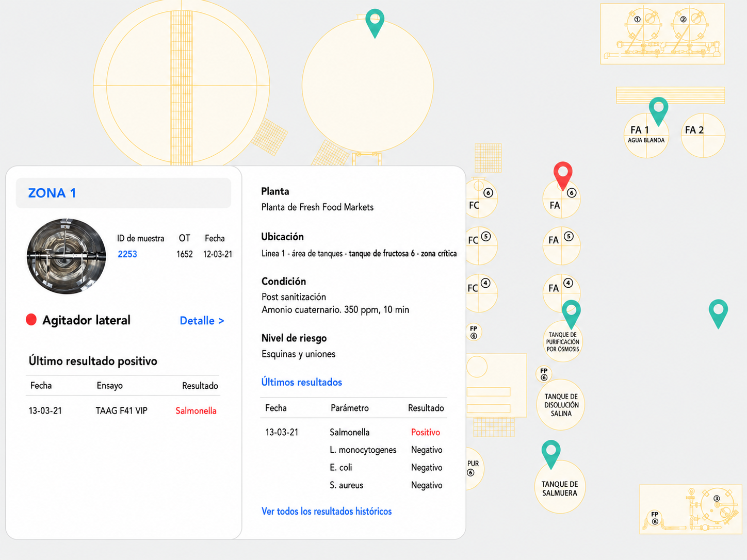Click the Agitador lateral title
This screenshot has height=560, width=747.
pos(86,320)
